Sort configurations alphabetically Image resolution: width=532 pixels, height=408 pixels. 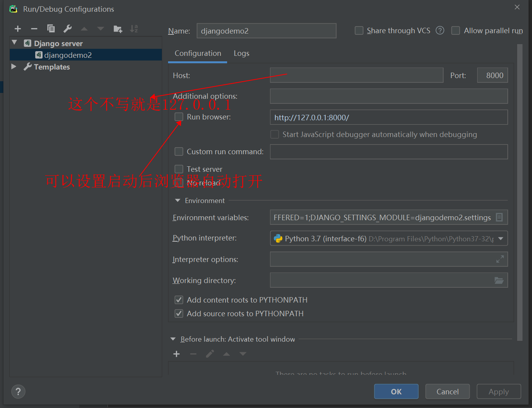click(x=134, y=29)
